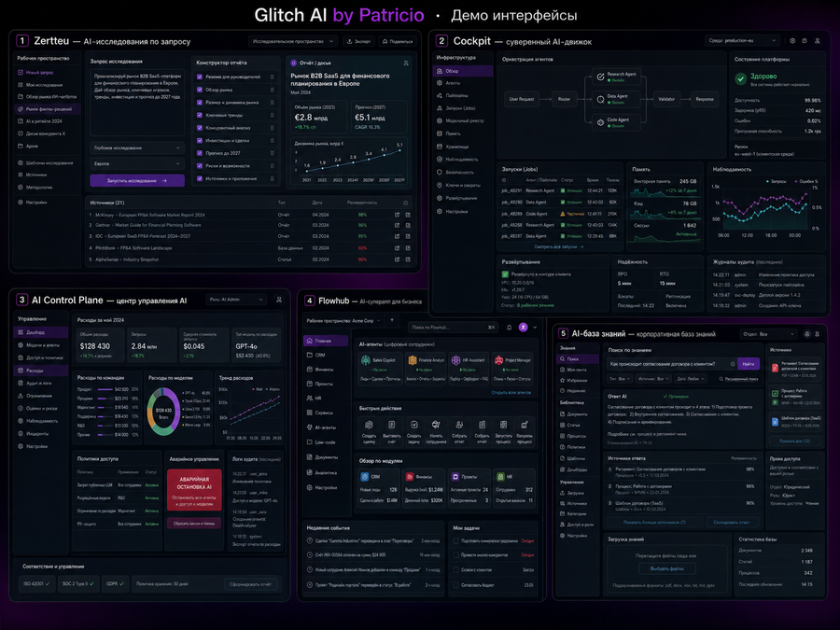Select Расходы in AI Control Plane sidebar
This screenshot has height=630, width=840.
[41, 371]
